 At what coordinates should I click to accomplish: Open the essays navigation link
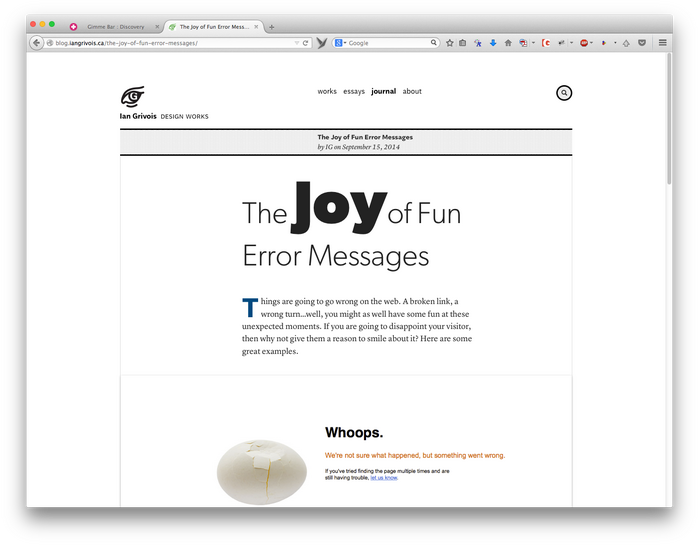[354, 91]
